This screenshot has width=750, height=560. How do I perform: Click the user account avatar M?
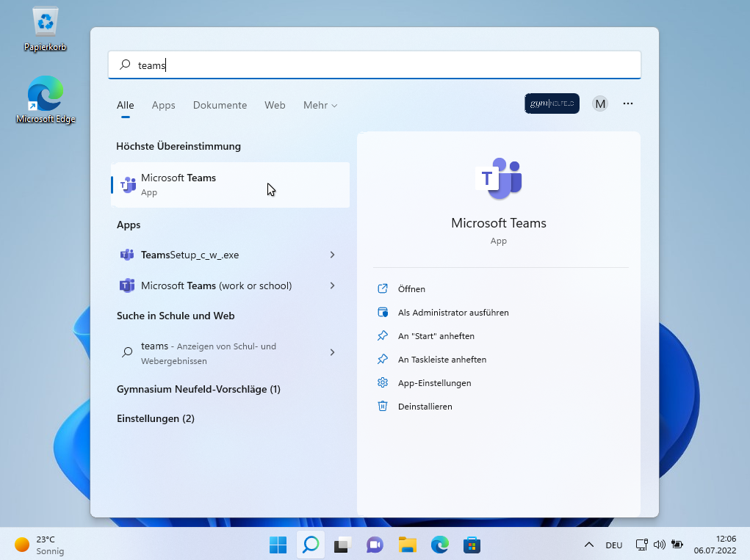tap(600, 103)
